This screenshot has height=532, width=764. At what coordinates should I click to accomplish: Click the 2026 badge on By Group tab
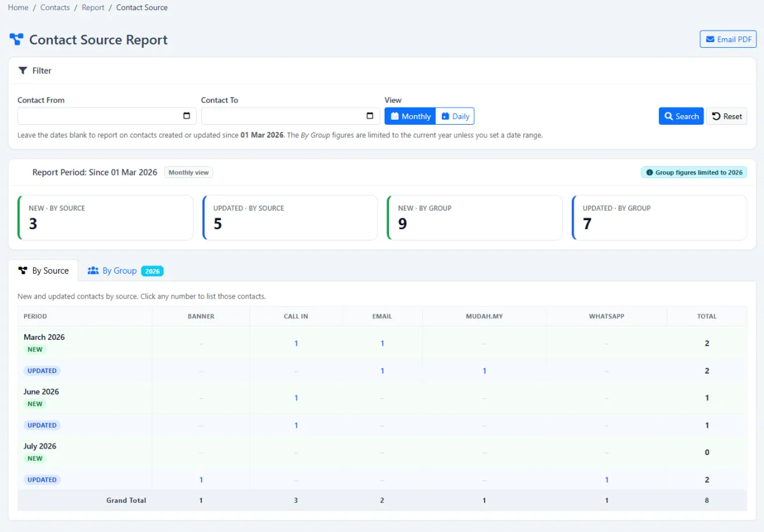point(152,271)
